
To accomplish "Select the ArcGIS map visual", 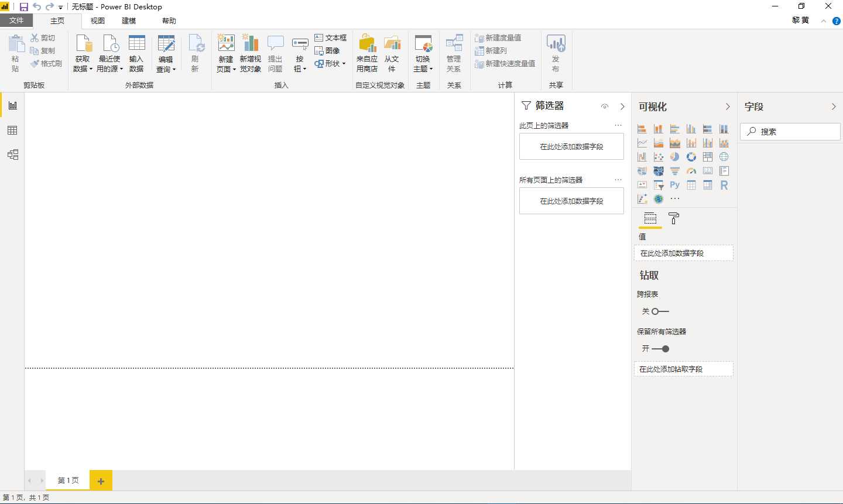I will pos(659,199).
